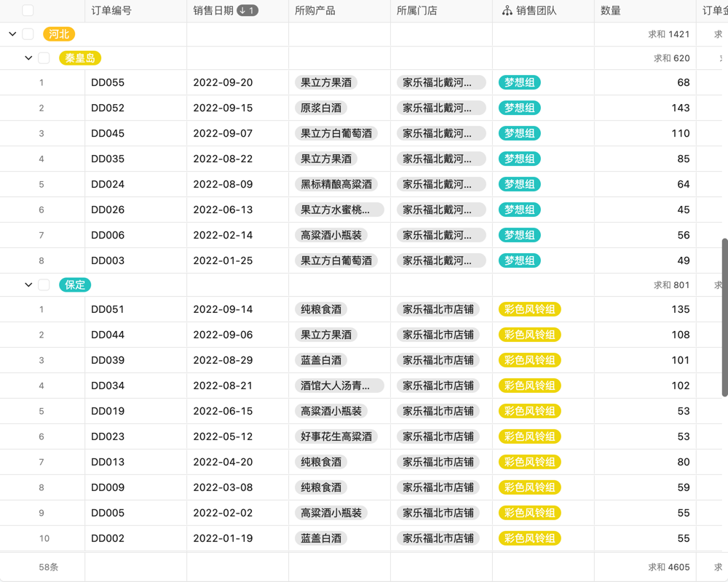
Task: Click the teal 保定 group tag
Action: pyautogui.click(x=74, y=285)
